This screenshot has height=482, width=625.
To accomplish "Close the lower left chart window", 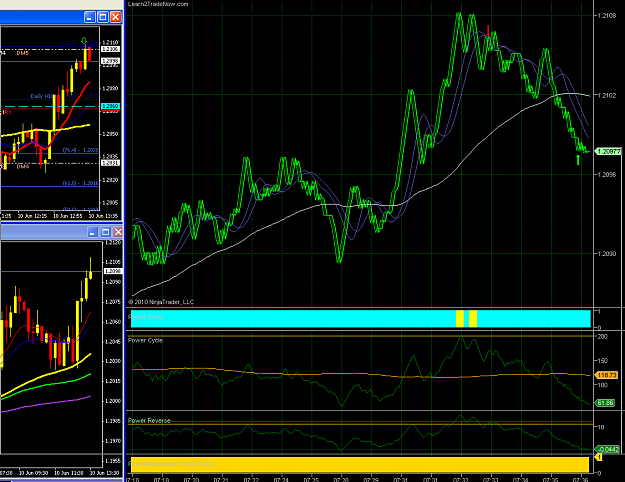I will (x=118, y=232).
